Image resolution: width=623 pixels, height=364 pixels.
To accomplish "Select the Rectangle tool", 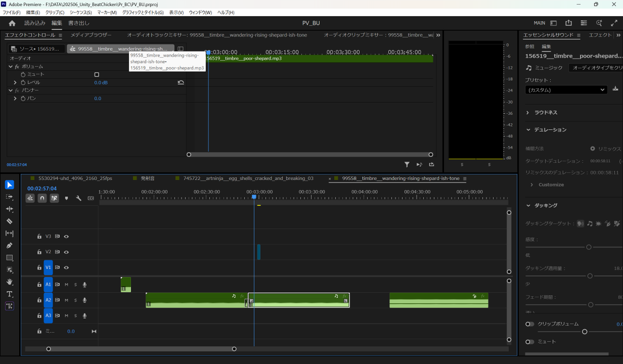I will pyautogui.click(x=9, y=258).
